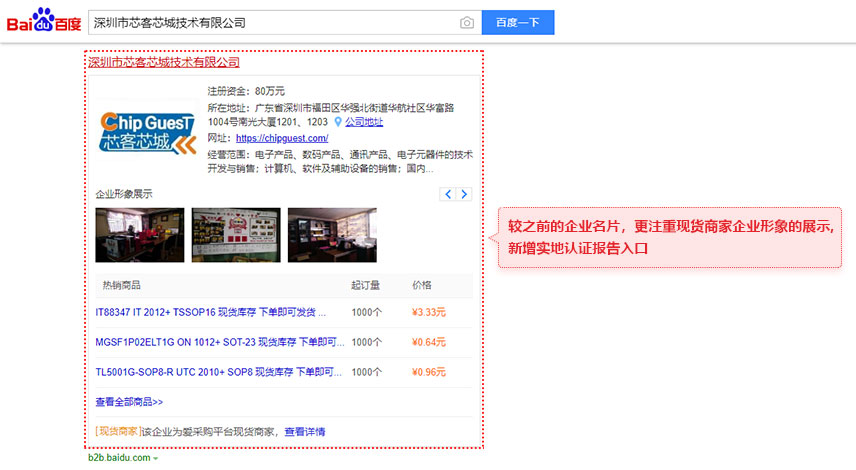
Task: Open the 公司地址 link
Action: coord(364,122)
